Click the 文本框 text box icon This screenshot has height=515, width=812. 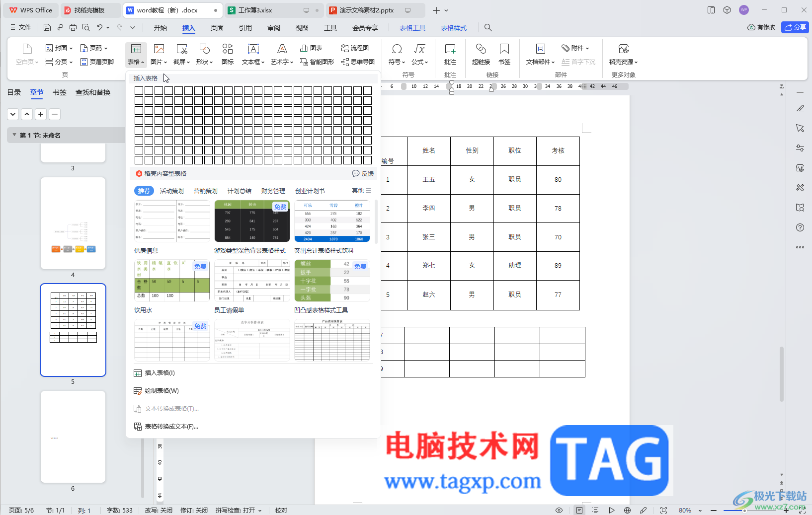click(x=253, y=49)
